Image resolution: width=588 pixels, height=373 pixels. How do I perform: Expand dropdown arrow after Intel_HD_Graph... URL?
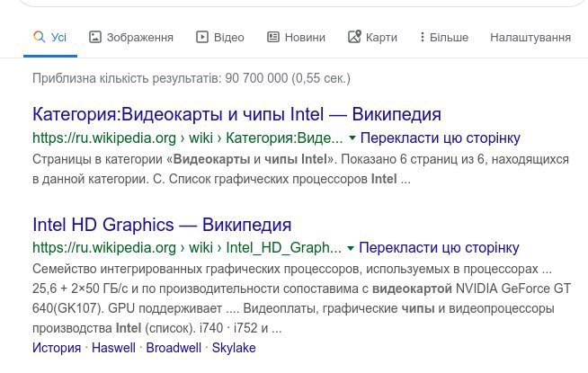351,248
